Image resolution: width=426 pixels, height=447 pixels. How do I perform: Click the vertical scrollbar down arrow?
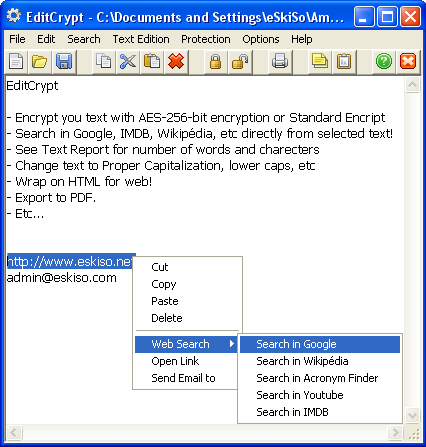tap(412, 415)
